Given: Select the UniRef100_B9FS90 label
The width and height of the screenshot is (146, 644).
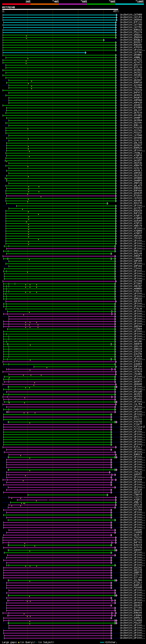Looking at the screenshot, I should click(131, 367).
